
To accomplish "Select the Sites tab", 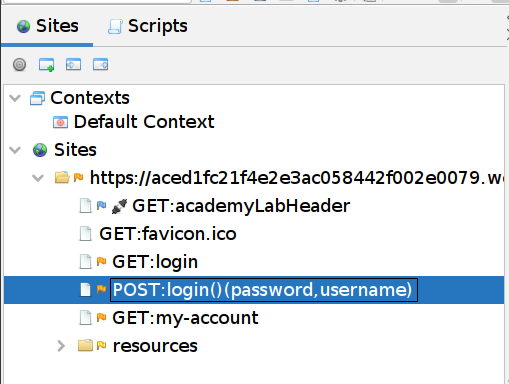I will click(x=48, y=26).
